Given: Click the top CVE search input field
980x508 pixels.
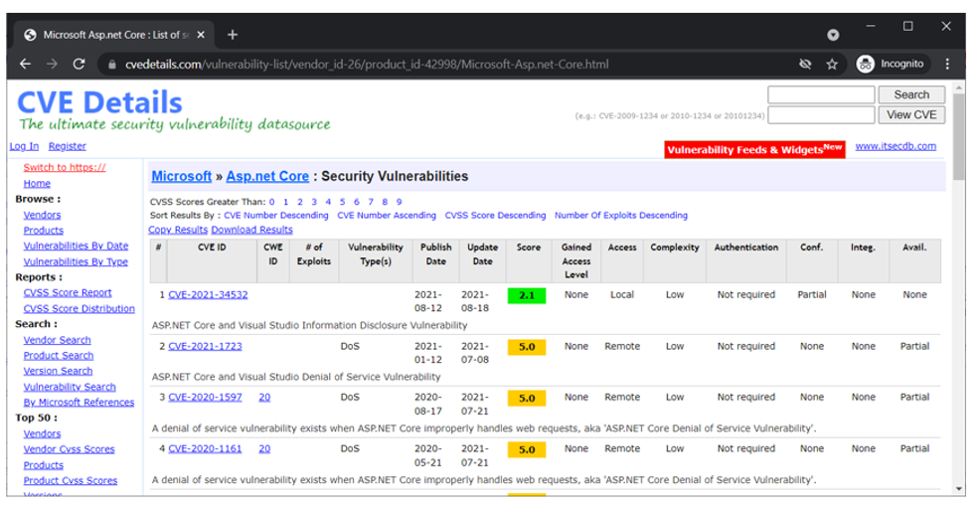Looking at the screenshot, I should coord(820,94).
